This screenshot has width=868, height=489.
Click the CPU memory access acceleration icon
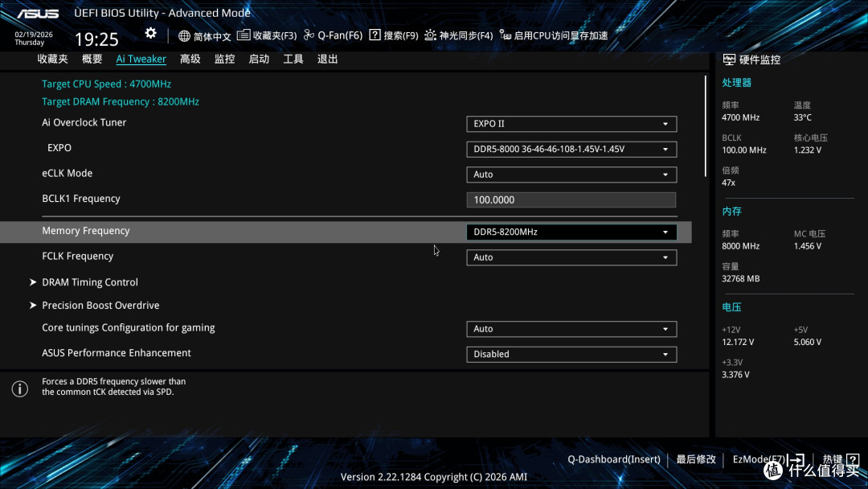pos(506,35)
